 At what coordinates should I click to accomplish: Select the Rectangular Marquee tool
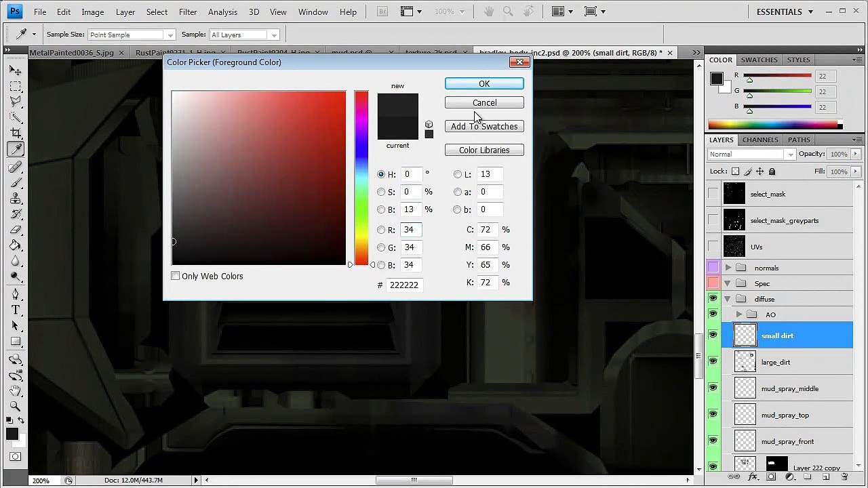point(16,87)
